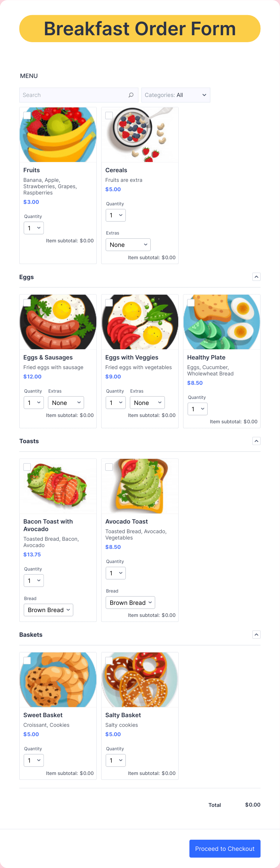The height and width of the screenshot is (868, 280).
Task: Open the Bread dropdown for Bacon Toast
Action: tap(48, 610)
